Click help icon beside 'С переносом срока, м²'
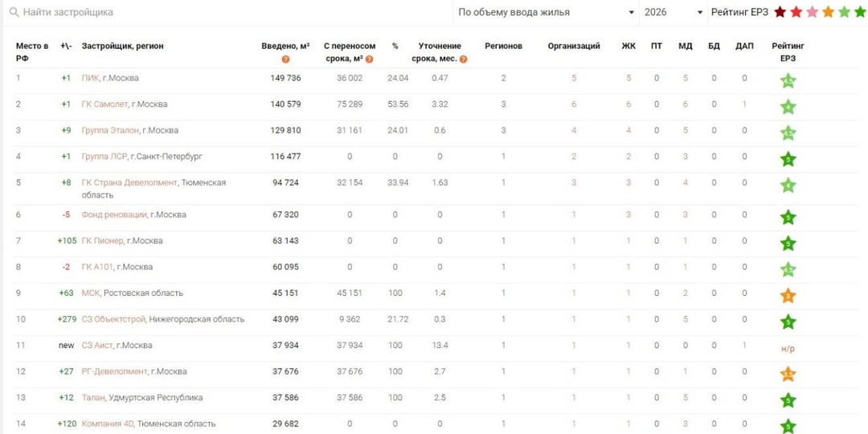This screenshot has height=434, width=868. (x=369, y=59)
